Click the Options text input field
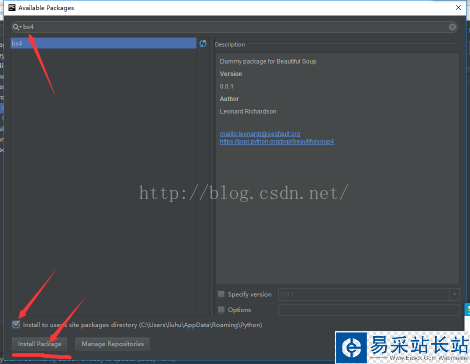470x364 pixels. pyautogui.click(x=369, y=310)
